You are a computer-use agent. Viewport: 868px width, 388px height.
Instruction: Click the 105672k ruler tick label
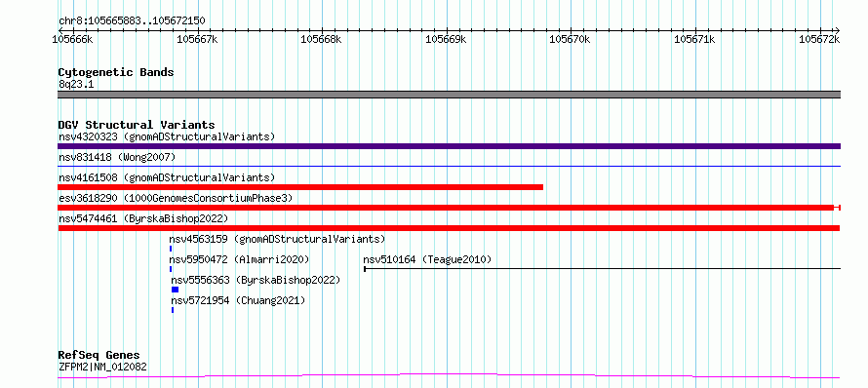coord(818,40)
